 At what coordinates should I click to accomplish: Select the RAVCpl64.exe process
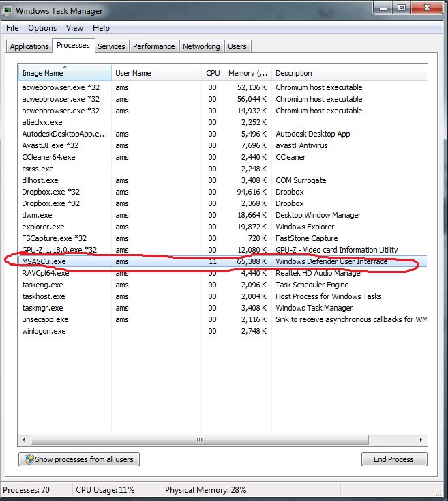tap(222, 273)
